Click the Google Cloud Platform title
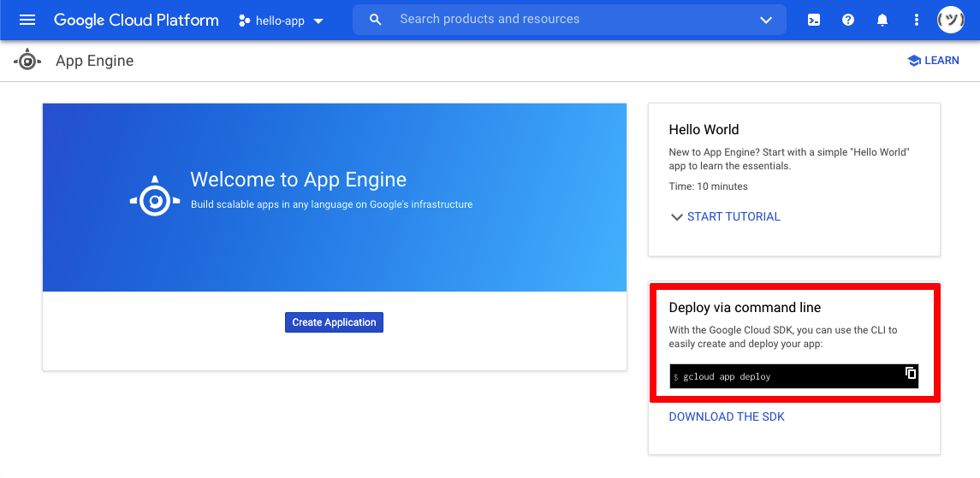Viewport: 980px width, 478px height. (136, 20)
